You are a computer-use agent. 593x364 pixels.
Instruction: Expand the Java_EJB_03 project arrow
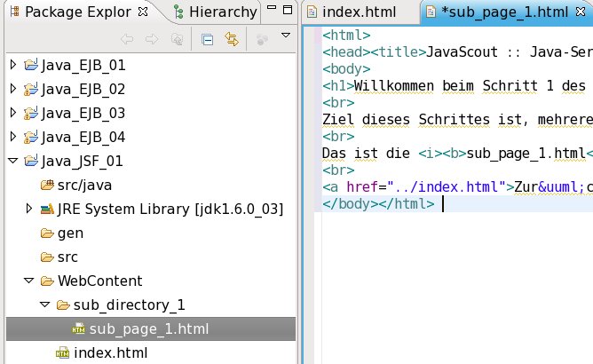pyautogui.click(x=12, y=114)
